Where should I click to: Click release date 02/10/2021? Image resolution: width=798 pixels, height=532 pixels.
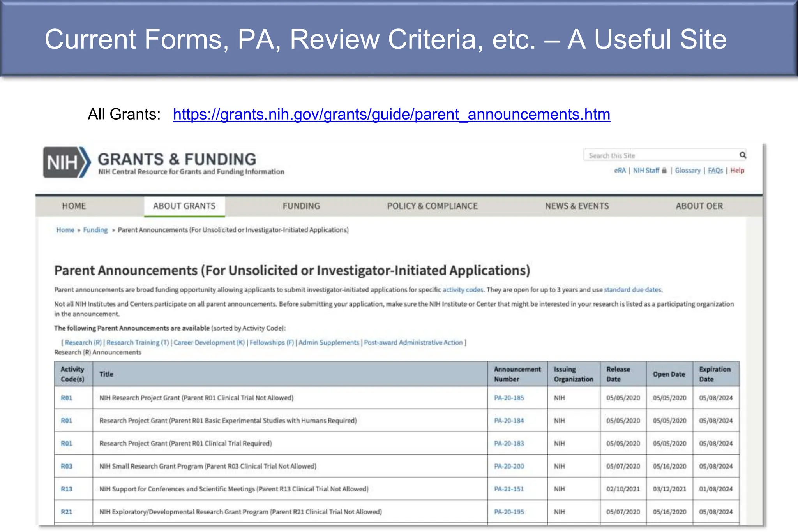pos(623,489)
